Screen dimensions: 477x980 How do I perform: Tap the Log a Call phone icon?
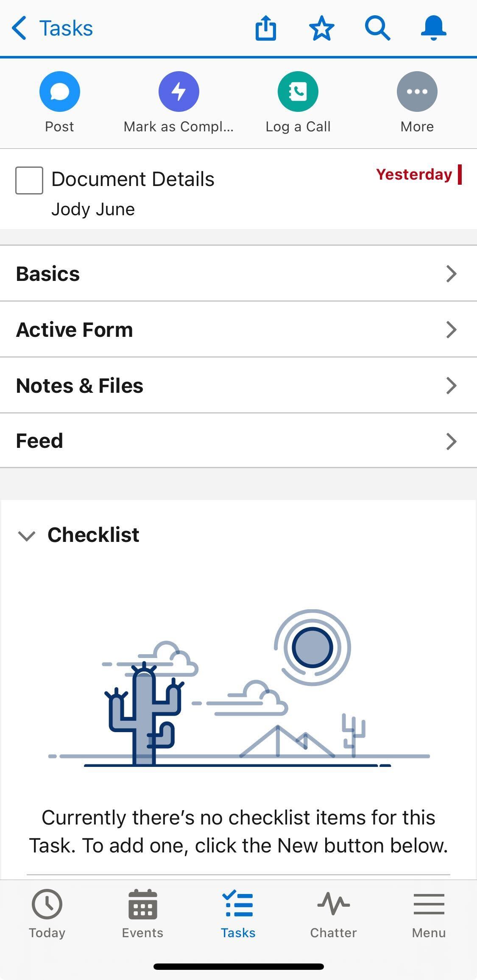[298, 92]
